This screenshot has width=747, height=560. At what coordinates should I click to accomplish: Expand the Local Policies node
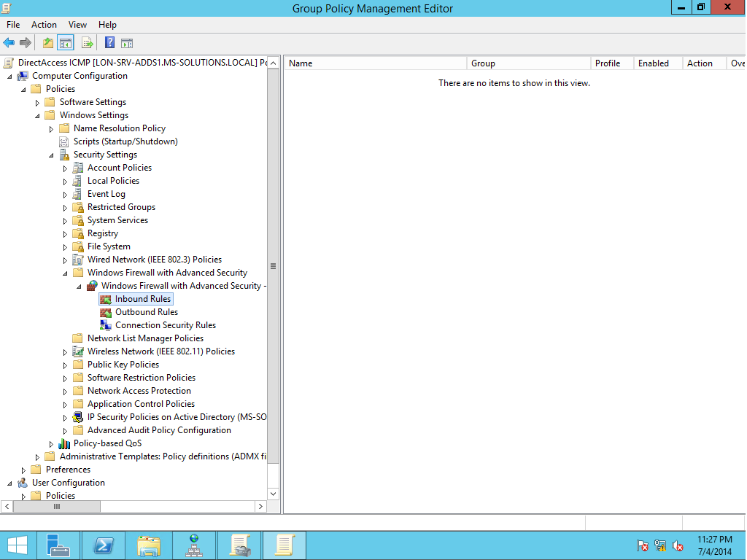click(65, 182)
